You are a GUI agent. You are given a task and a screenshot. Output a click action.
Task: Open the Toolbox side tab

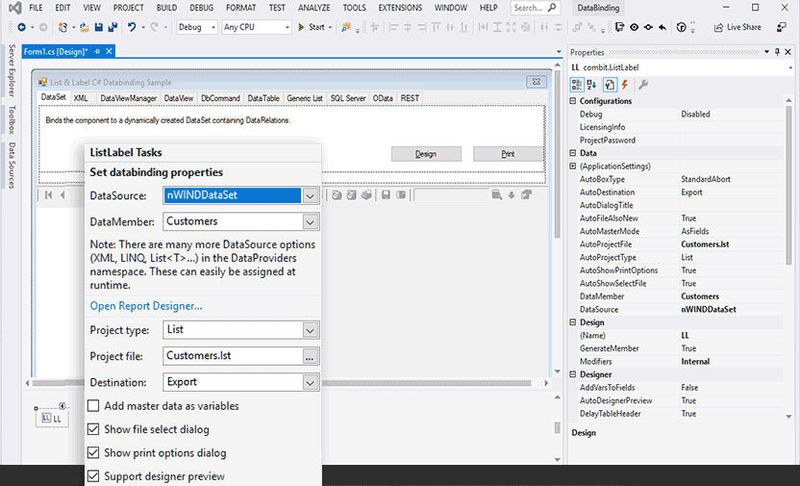coord(12,120)
